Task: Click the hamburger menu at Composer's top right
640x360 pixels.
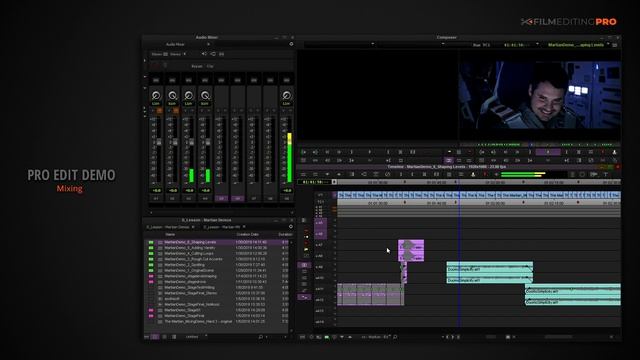Action: point(615,44)
